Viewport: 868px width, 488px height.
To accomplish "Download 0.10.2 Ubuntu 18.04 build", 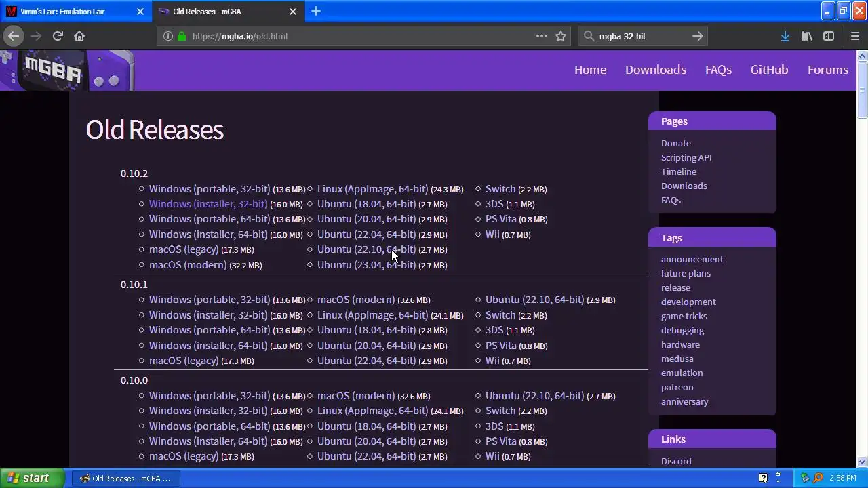I will pos(366,204).
